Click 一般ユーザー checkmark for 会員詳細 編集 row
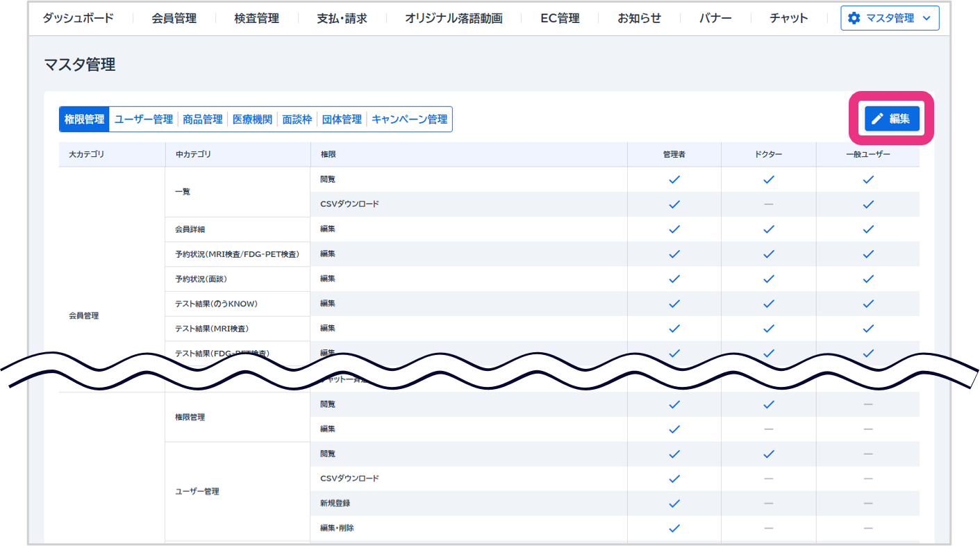 coord(867,229)
